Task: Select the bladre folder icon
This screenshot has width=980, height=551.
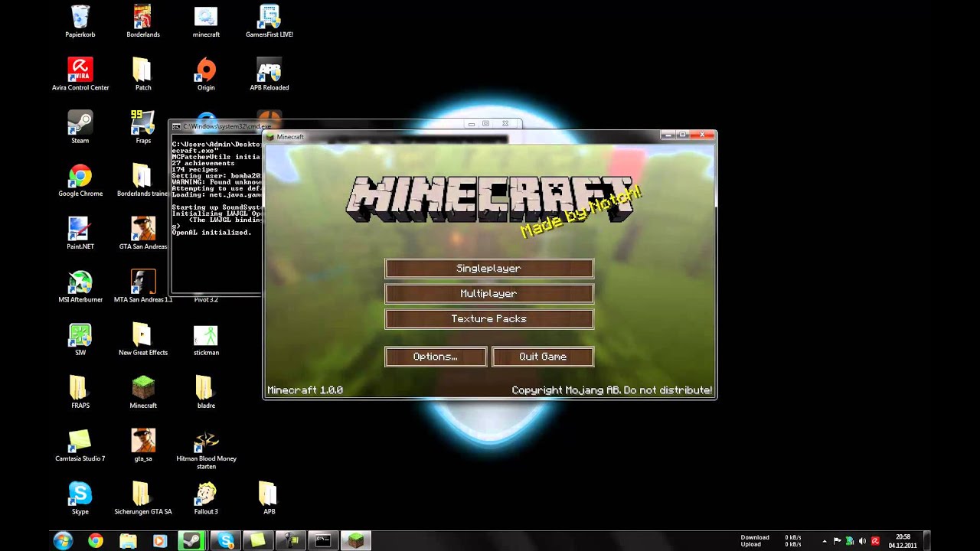Action: 206,393
